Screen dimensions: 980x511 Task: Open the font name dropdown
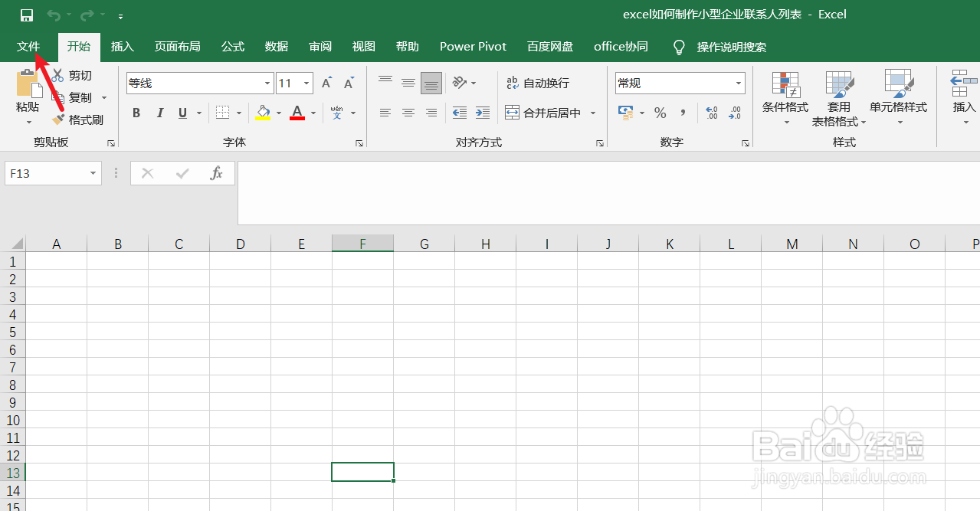266,83
